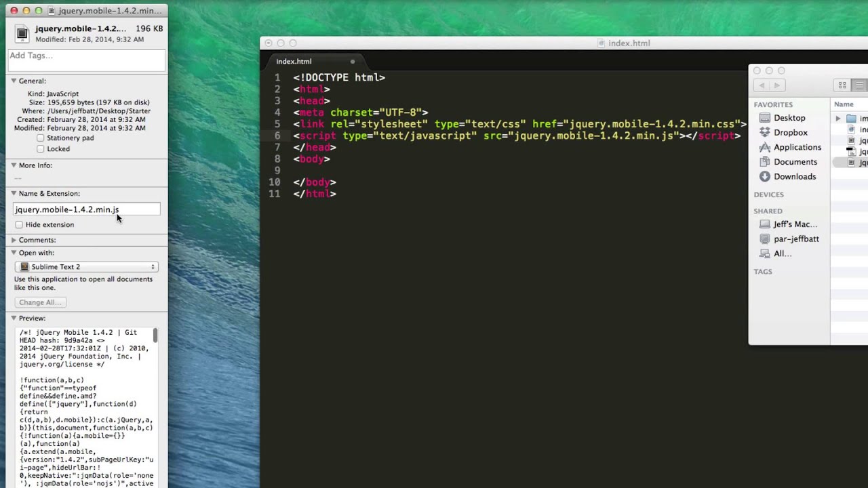Click the file name field jquery.mobile-1.4.2.min.js
Image resolution: width=868 pixels, height=488 pixels.
click(87, 209)
